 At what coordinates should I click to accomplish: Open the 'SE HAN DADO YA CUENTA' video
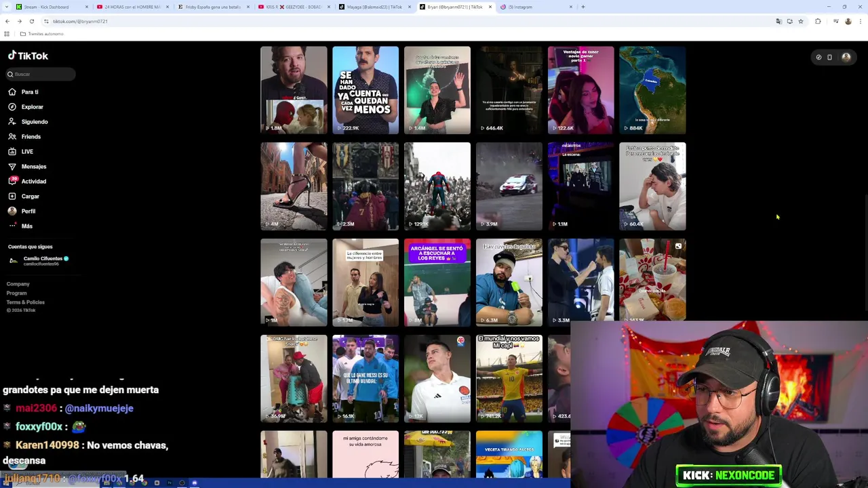click(366, 90)
